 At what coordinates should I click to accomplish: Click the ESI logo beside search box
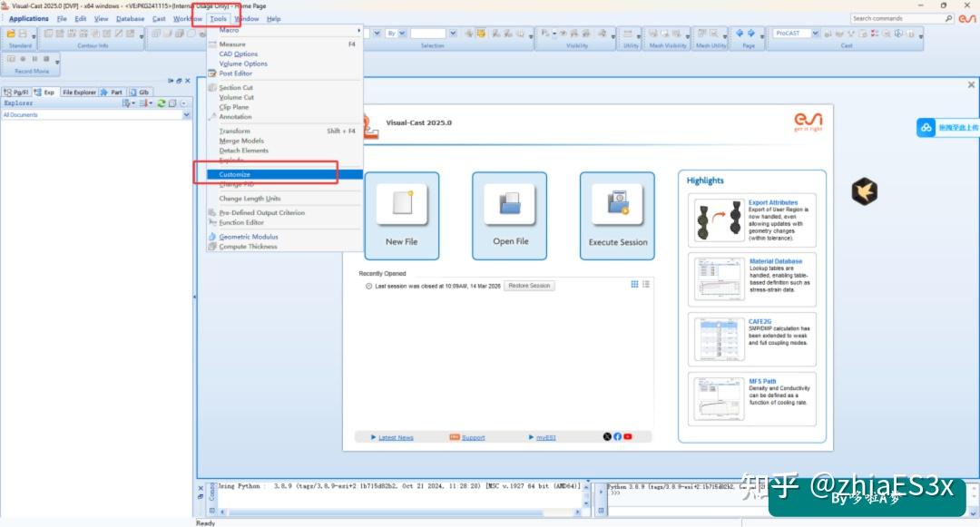tap(967, 19)
